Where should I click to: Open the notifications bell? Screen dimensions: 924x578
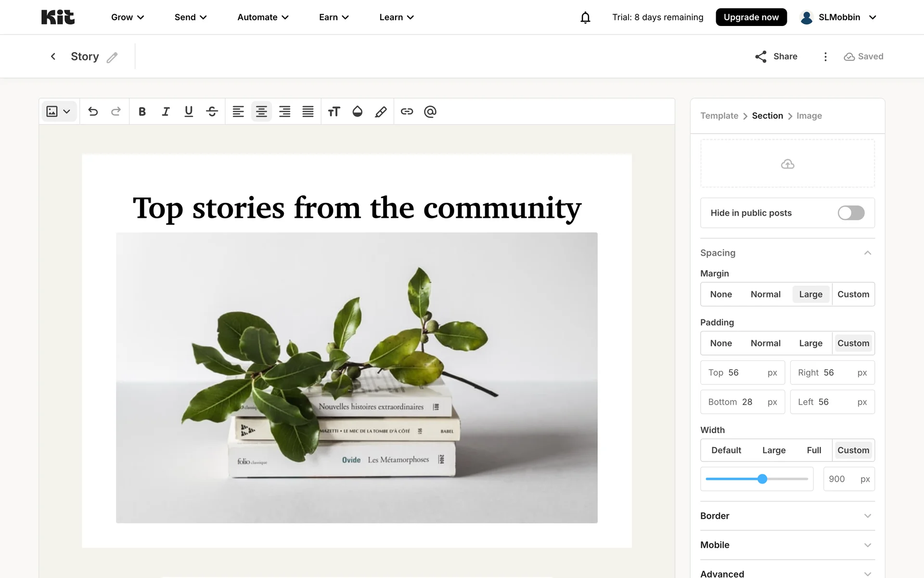point(585,17)
